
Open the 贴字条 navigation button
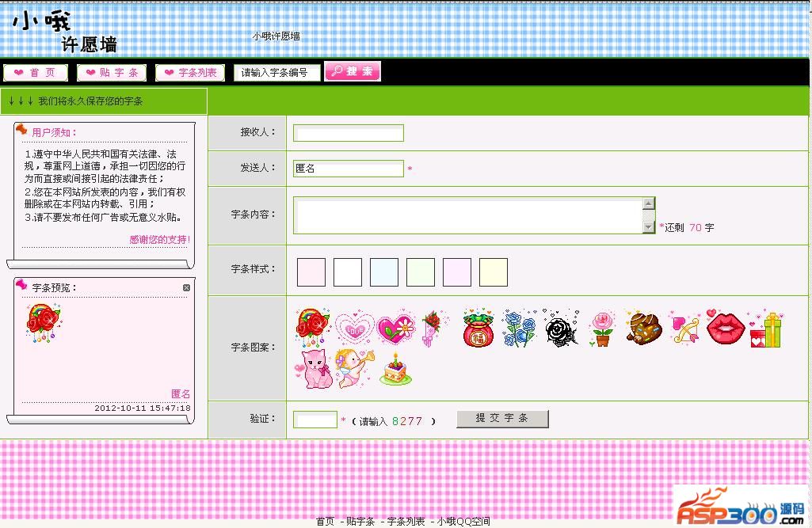point(112,73)
